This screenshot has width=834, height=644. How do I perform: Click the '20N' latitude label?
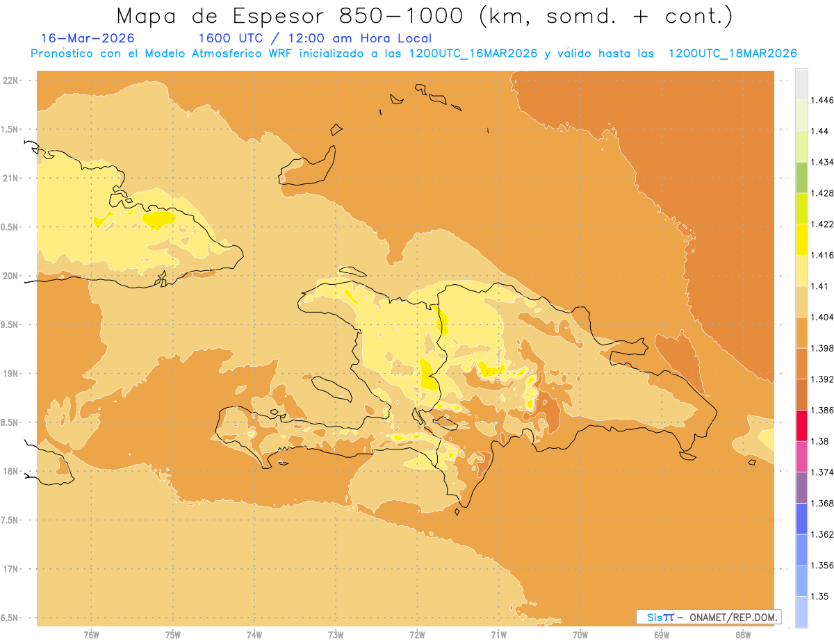(x=11, y=276)
